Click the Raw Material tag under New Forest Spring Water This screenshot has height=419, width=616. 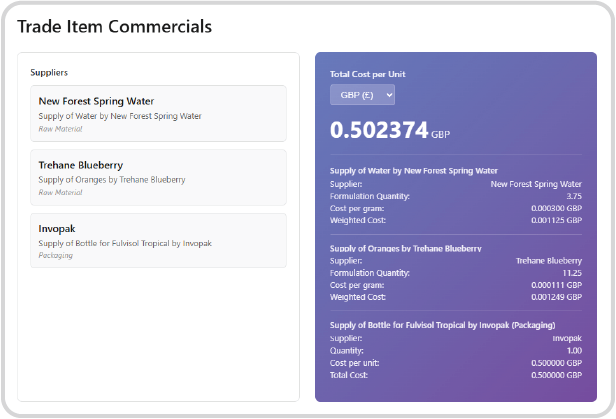(60, 129)
